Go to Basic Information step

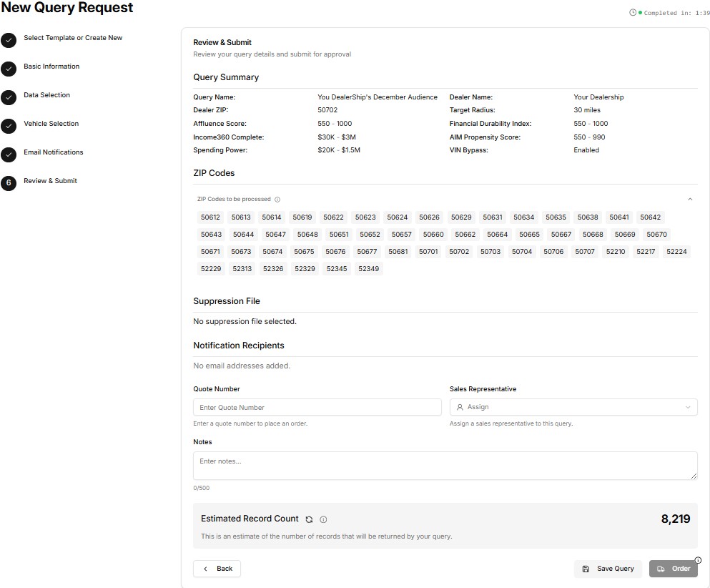(51, 67)
